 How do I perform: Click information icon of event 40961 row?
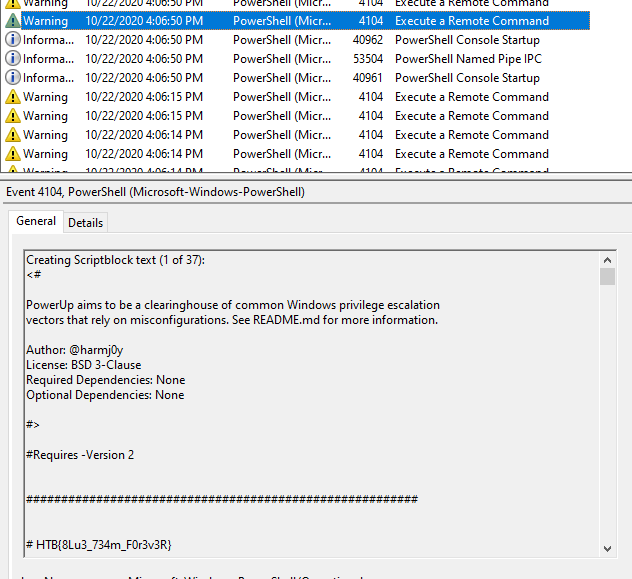[x=12, y=77]
